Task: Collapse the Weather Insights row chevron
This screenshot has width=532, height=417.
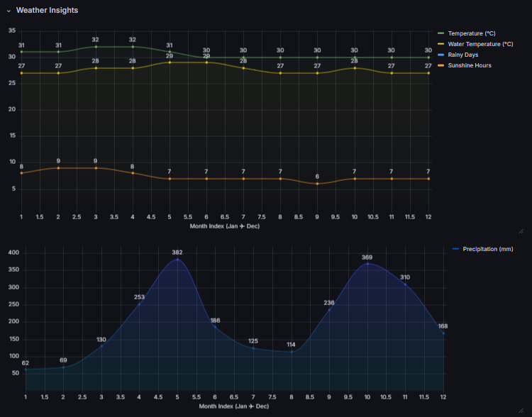Action: 9,11
